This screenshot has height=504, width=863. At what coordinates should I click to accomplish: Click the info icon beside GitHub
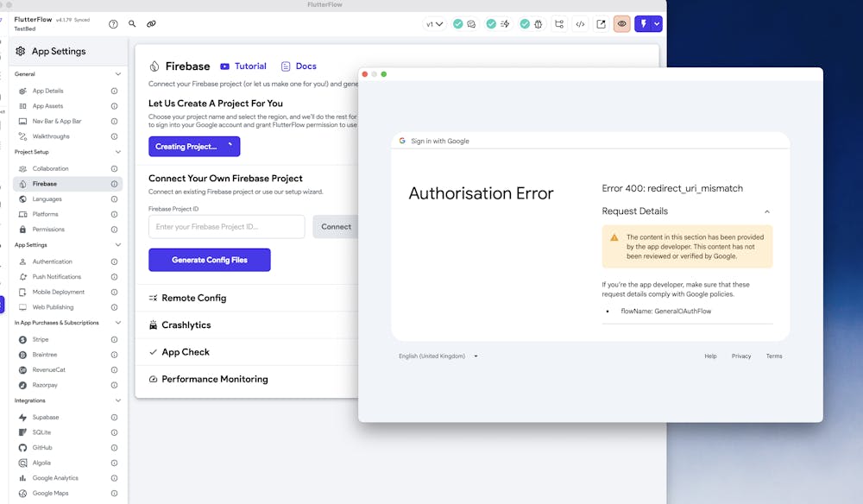click(x=114, y=448)
